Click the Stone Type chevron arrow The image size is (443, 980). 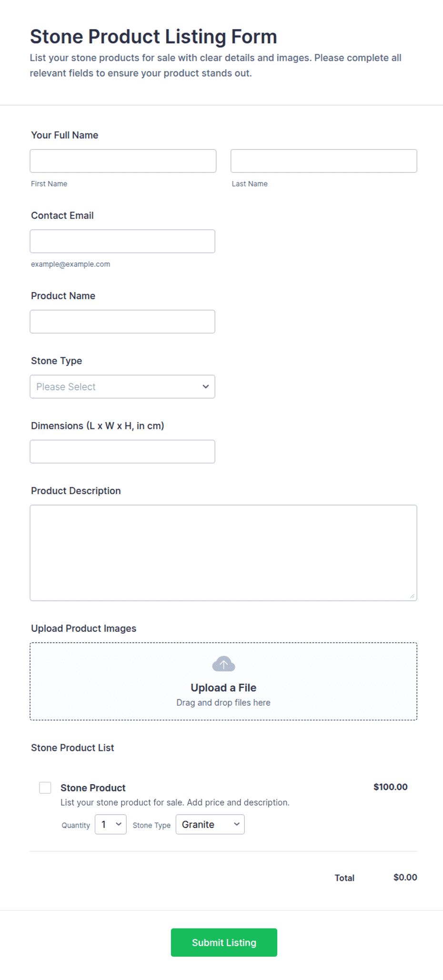[x=206, y=386]
